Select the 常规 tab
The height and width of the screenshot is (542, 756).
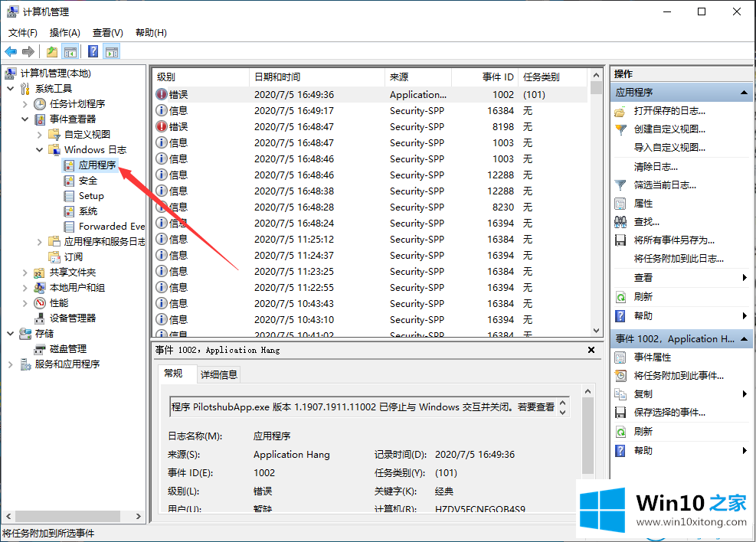tap(173, 374)
